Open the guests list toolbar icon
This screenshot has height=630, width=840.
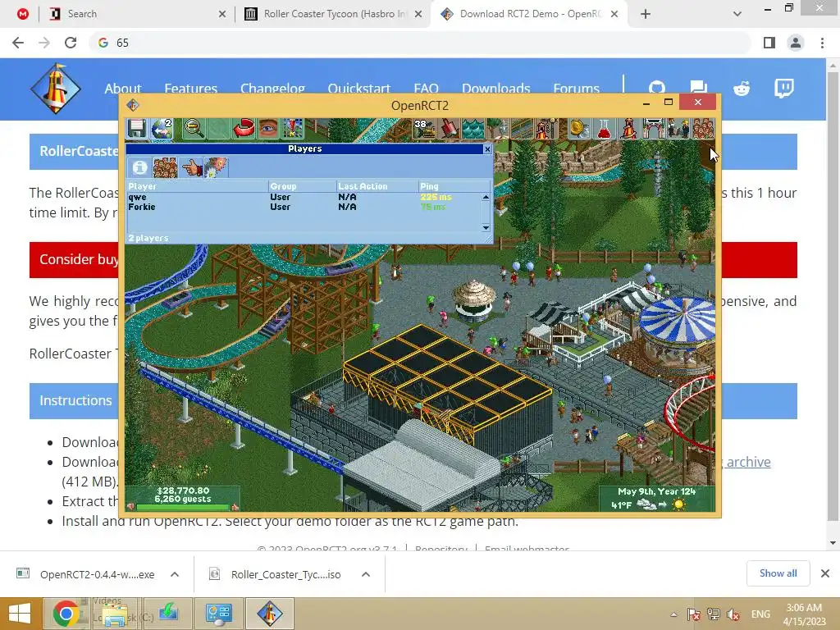tap(703, 129)
